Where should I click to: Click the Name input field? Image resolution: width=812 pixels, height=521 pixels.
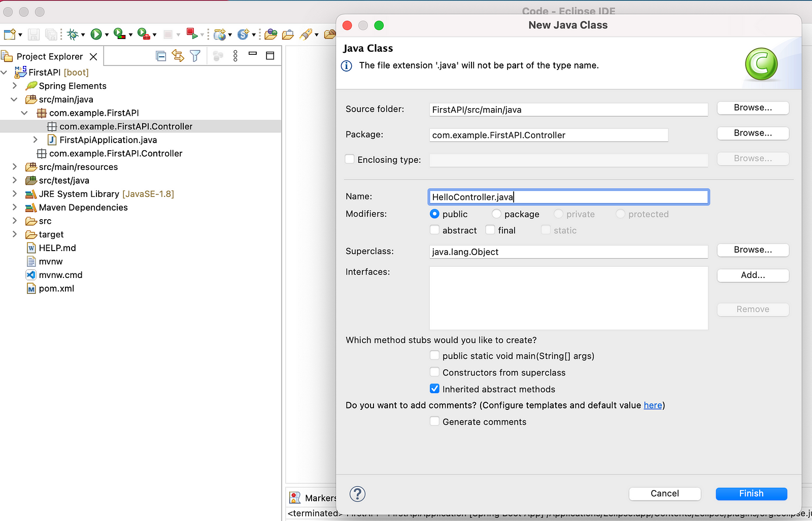(568, 197)
